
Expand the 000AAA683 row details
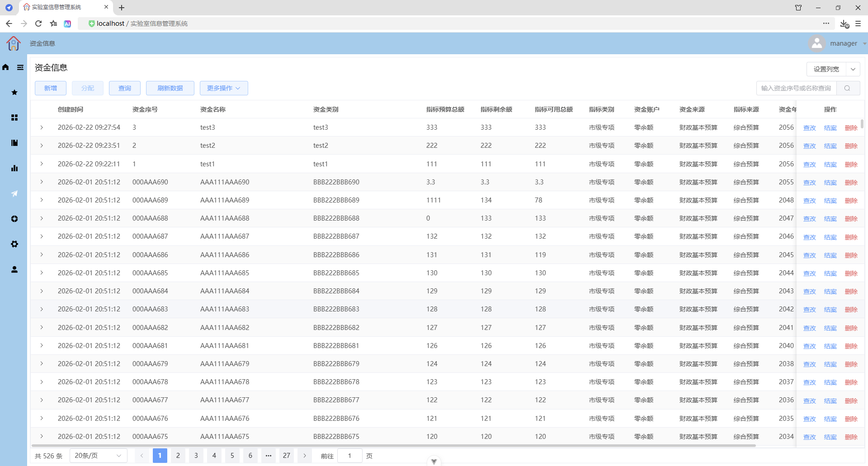42,309
